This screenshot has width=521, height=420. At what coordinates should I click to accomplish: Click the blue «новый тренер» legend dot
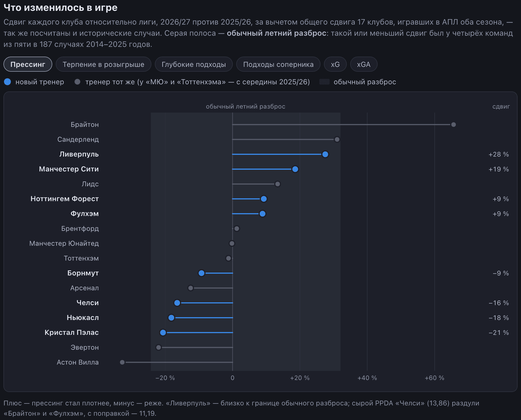click(7, 82)
